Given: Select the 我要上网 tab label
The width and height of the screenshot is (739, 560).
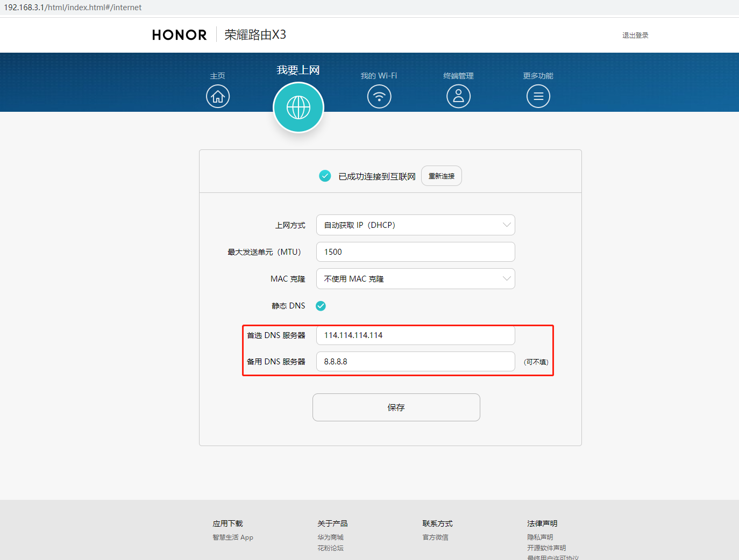Looking at the screenshot, I should coord(299,70).
